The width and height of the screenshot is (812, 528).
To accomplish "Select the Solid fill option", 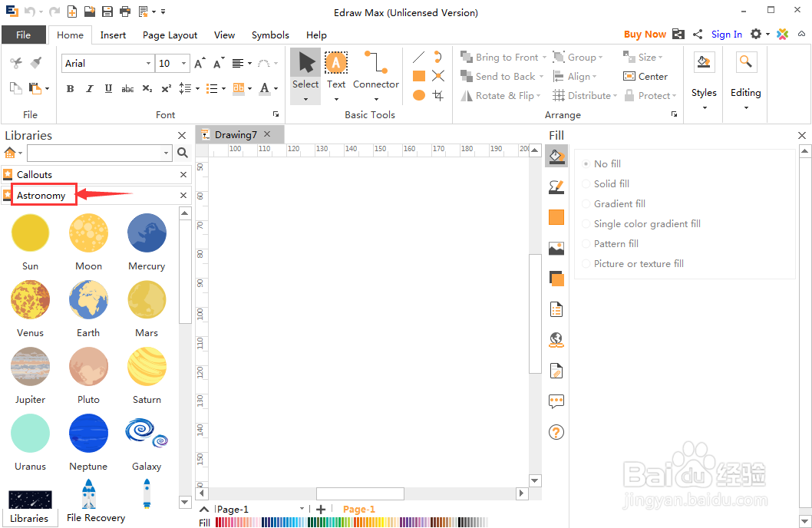I will pos(606,183).
